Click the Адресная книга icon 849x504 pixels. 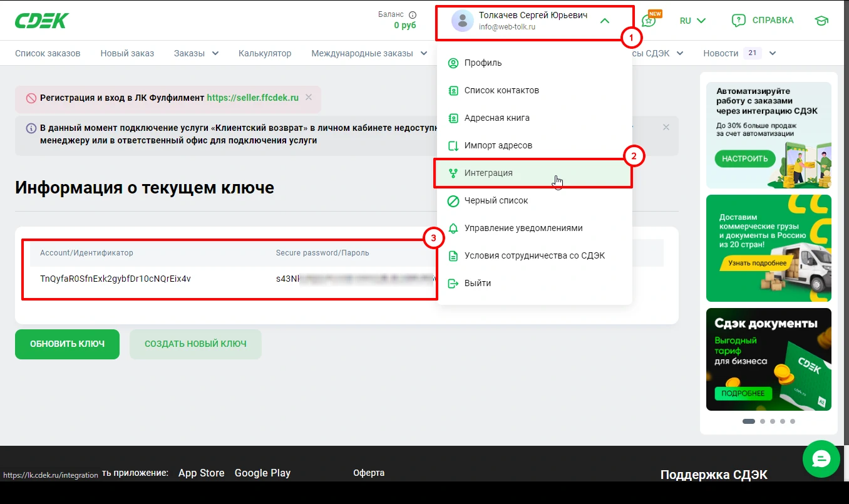pyautogui.click(x=453, y=118)
